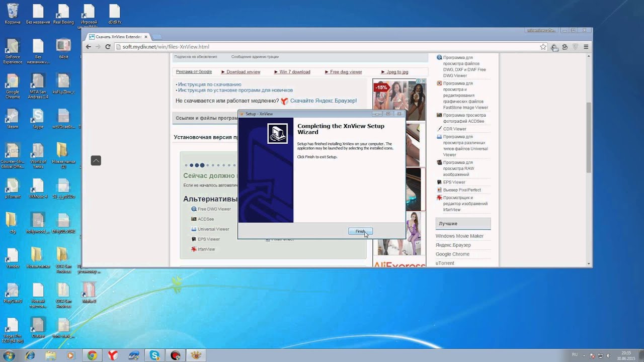Select the GeForce Experience desktop shortcut
The image size is (644, 362).
tap(13, 52)
